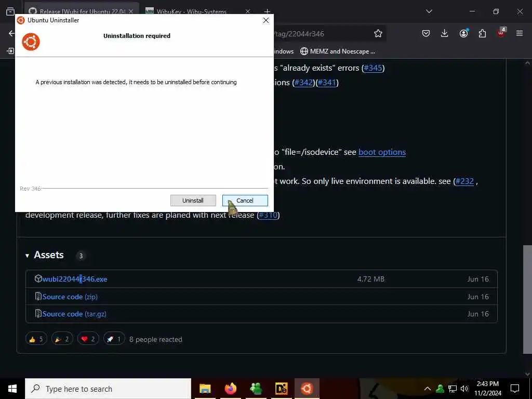Open the Windows Start menu
This screenshot has width=532, height=399.
coord(12,389)
